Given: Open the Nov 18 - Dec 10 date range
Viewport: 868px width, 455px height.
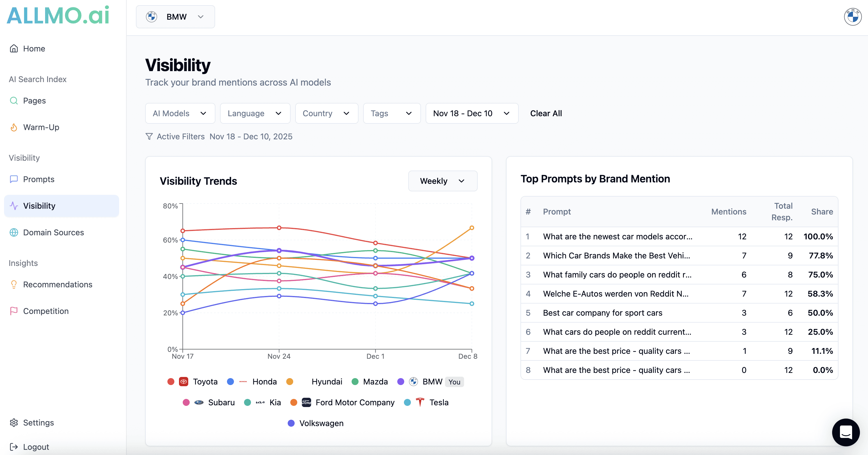Looking at the screenshot, I should pyautogui.click(x=471, y=114).
